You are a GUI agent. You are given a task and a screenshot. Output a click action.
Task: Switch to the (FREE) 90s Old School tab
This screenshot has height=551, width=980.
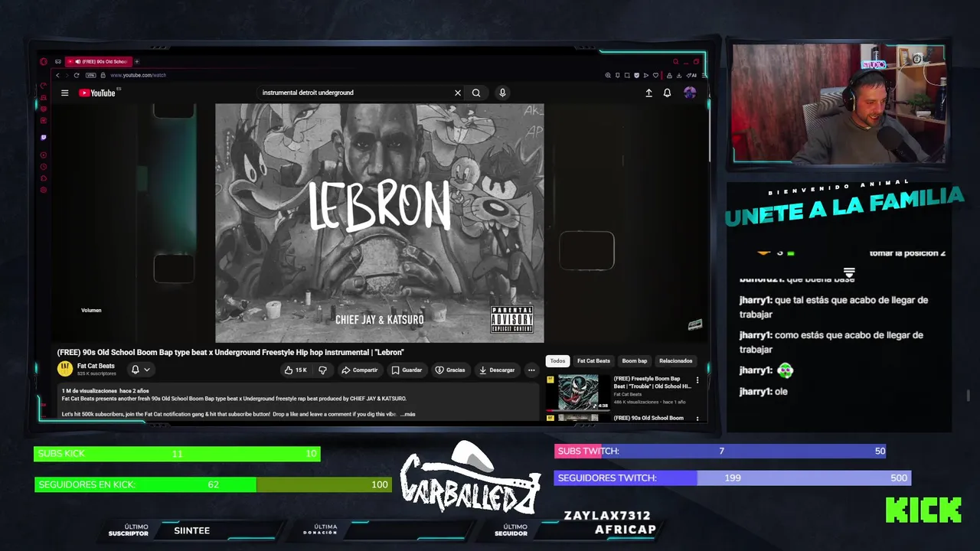point(99,61)
